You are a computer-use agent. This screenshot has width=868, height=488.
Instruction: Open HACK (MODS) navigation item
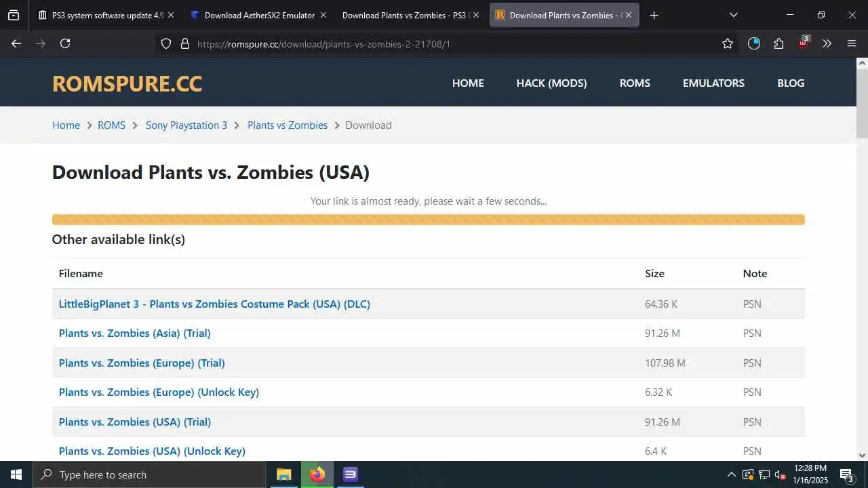[551, 83]
